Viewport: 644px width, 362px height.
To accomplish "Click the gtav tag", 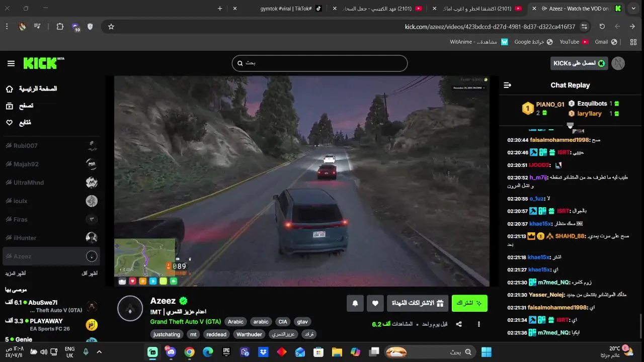I will [x=302, y=322].
